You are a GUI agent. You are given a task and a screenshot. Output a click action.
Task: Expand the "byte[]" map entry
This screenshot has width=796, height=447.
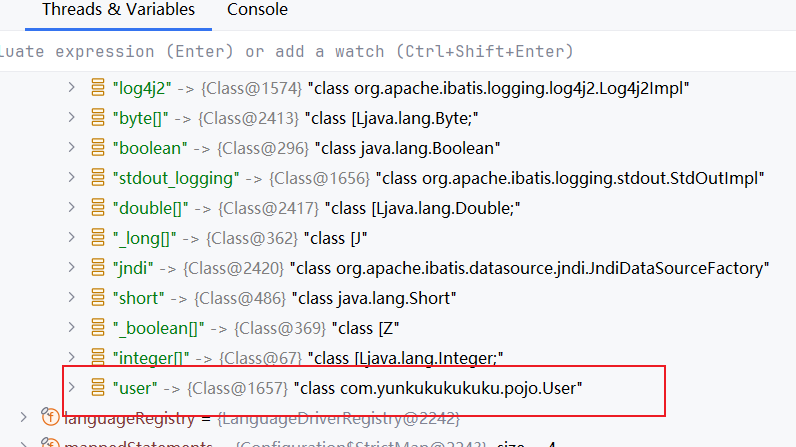[72, 118]
